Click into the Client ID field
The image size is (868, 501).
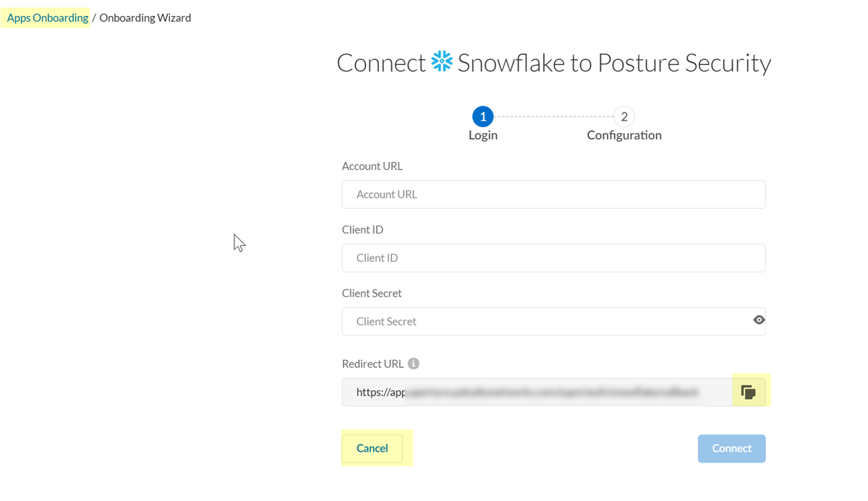553,258
